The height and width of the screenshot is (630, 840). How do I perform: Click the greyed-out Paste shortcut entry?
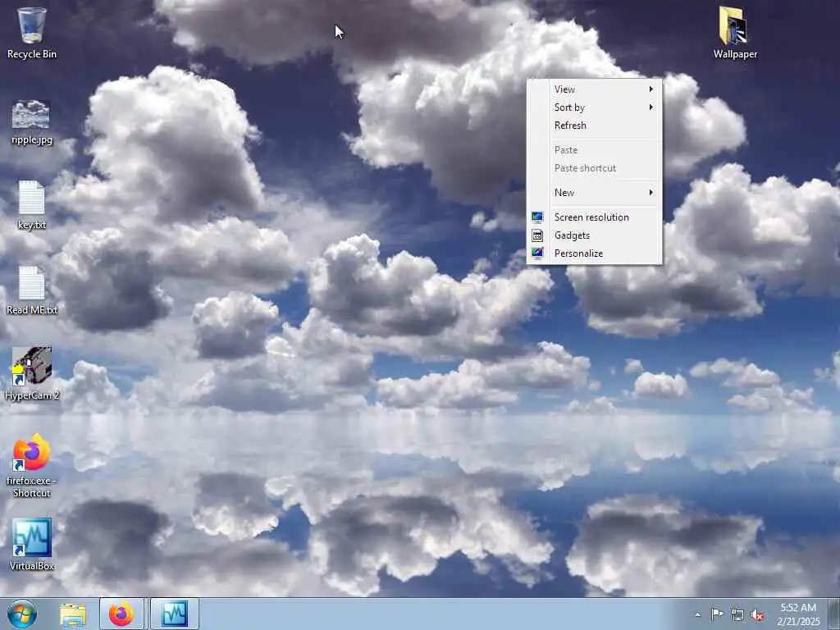point(594,168)
